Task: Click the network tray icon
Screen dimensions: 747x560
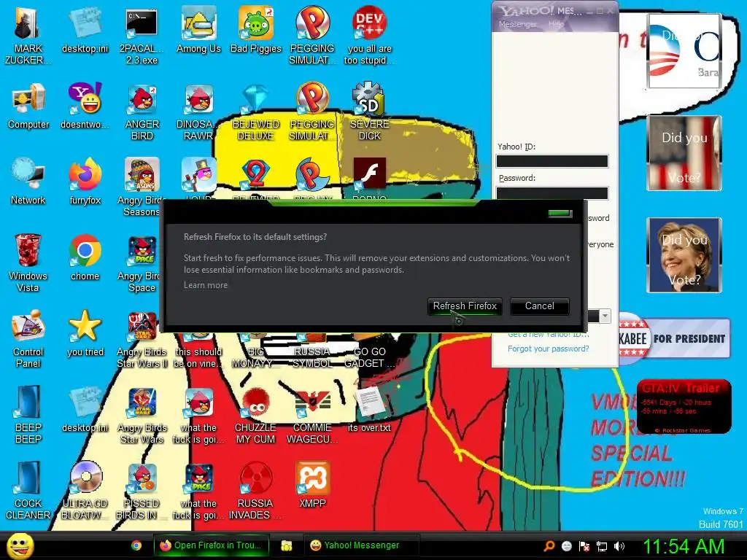Action: [x=602, y=546]
